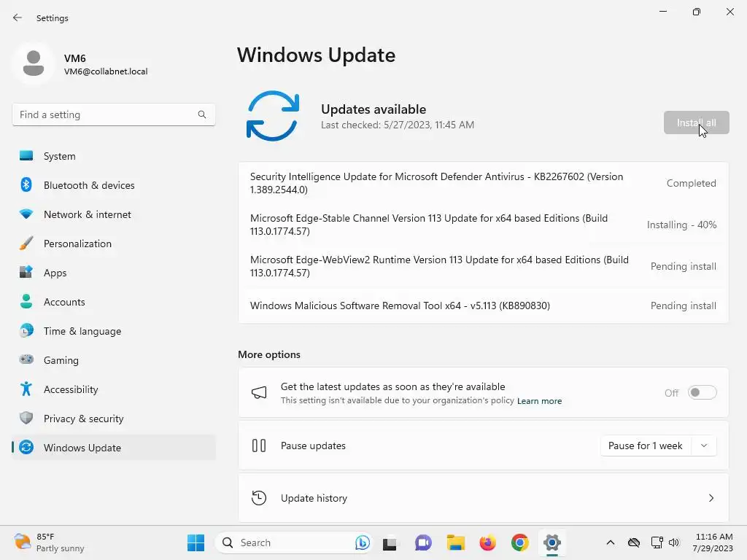This screenshot has width=747, height=560.
Task: Click the cloud sync tray icon
Action: (x=634, y=542)
